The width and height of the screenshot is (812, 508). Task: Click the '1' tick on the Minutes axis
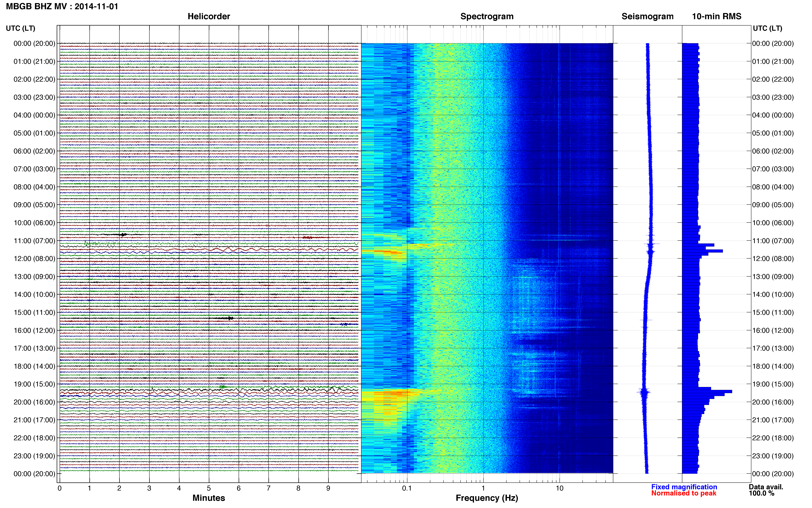click(x=89, y=488)
